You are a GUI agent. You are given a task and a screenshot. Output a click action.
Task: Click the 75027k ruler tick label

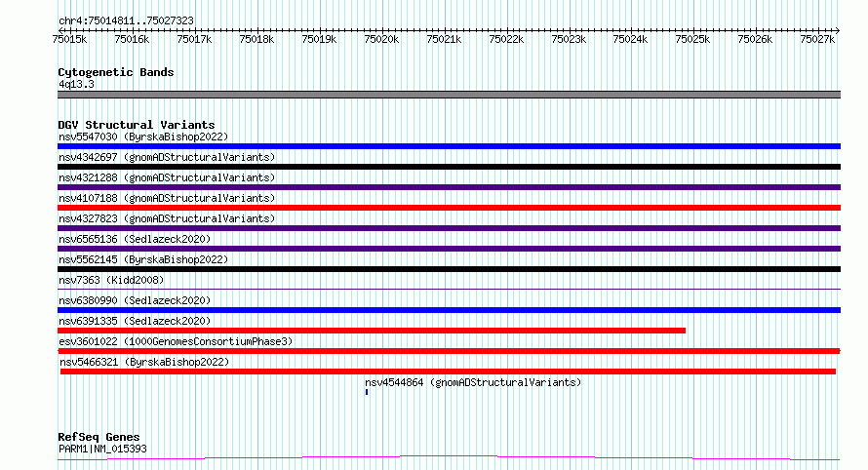(817, 39)
